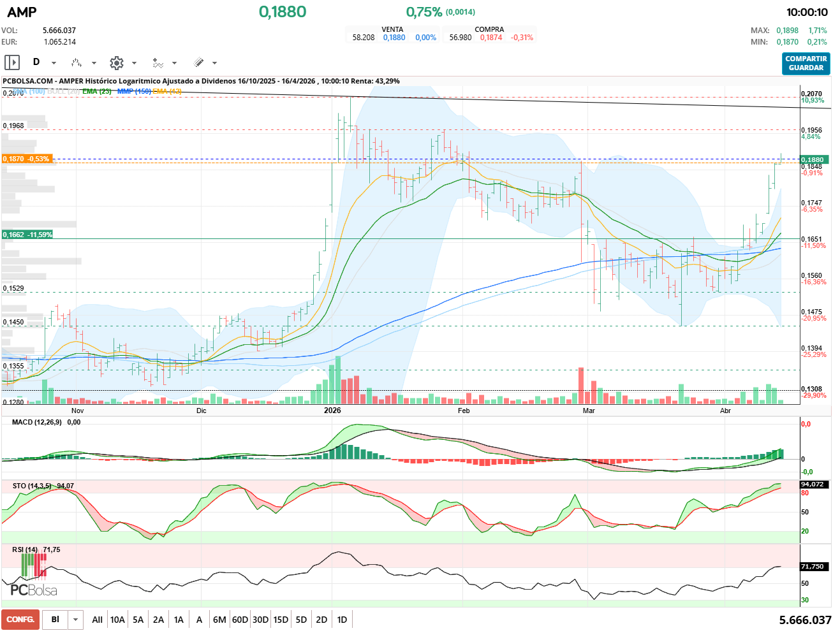The width and height of the screenshot is (840, 633).
Task: Expand the drawing tools dropdown arrow
Action: 214,63
